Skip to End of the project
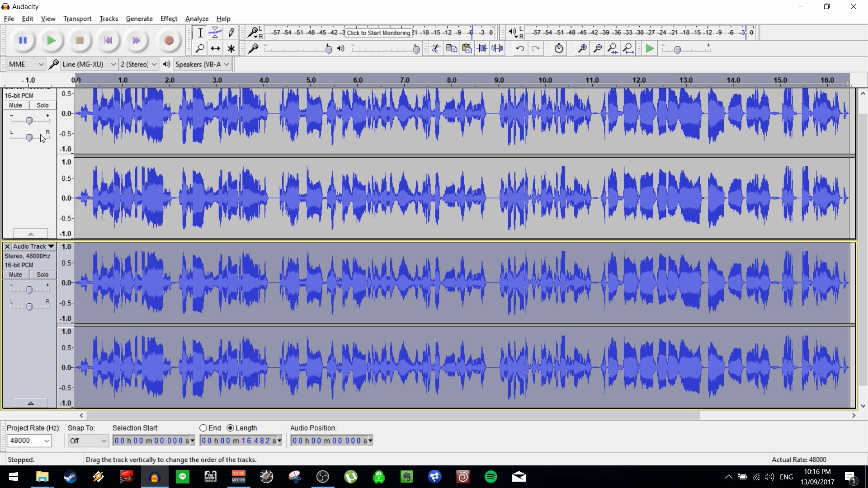 tap(137, 41)
